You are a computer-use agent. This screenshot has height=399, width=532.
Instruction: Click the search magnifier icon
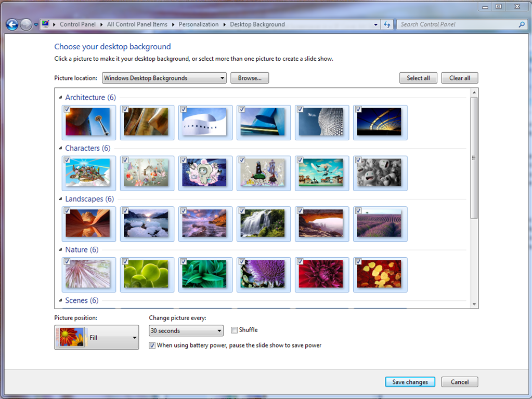(522, 24)
